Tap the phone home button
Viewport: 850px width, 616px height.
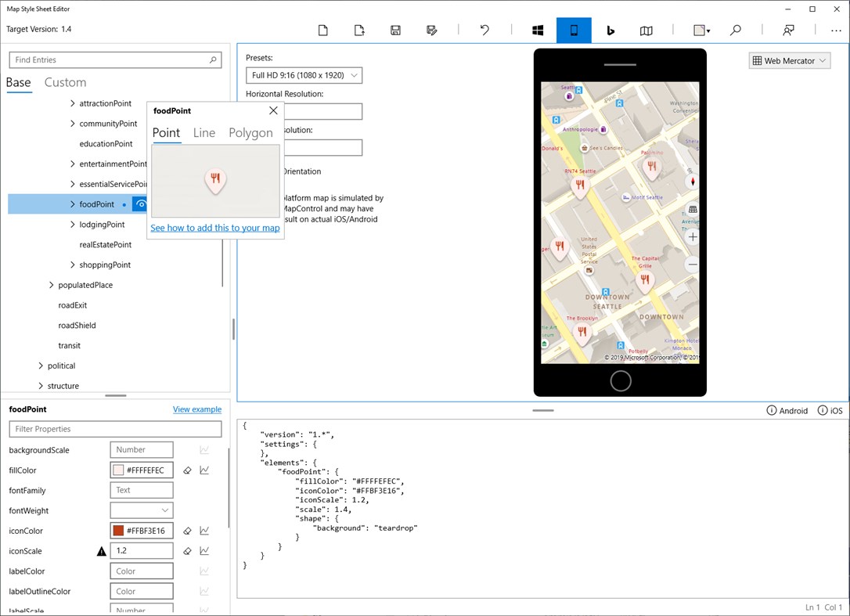(620, 381)
